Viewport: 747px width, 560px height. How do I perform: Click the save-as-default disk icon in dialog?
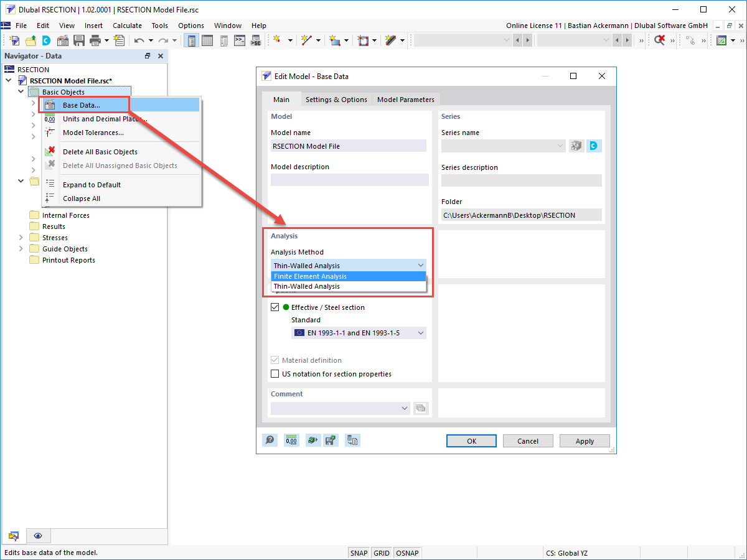(x=331, y=440)
